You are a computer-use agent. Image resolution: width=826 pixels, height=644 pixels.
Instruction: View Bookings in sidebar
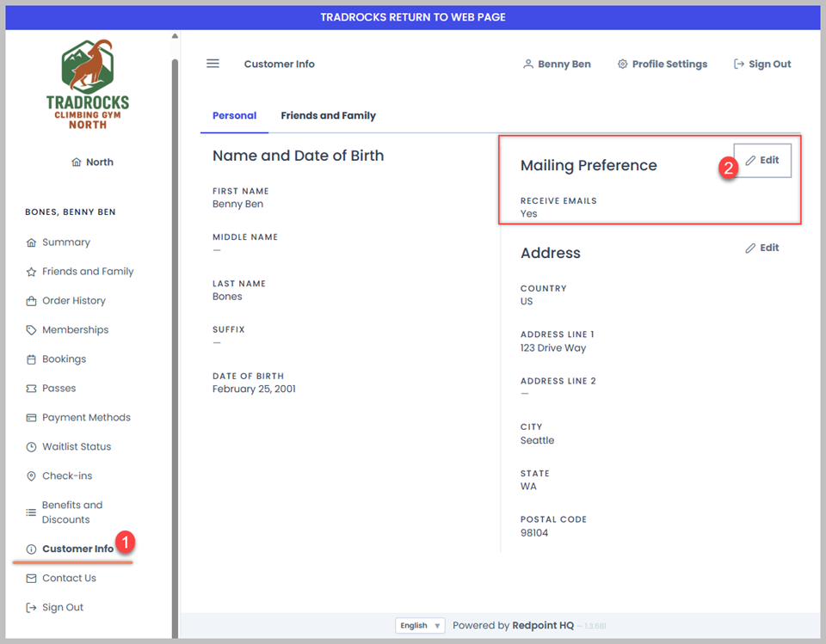point(64,359)
